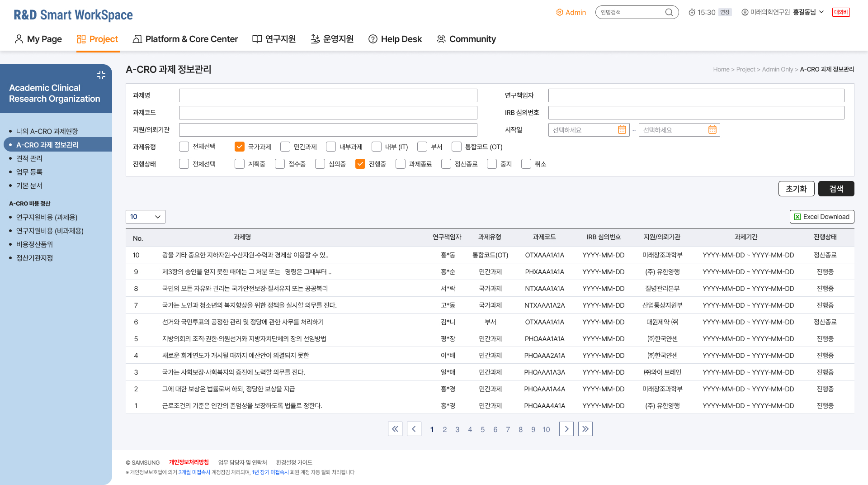This screenshot has height=485, width=868.
Task: Go to next page arrow
Action: point(566,429)
